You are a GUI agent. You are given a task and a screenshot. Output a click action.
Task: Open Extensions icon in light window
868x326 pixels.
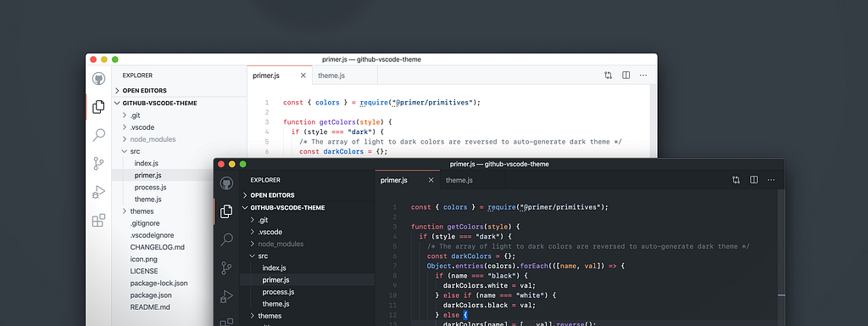pos(98,221)
